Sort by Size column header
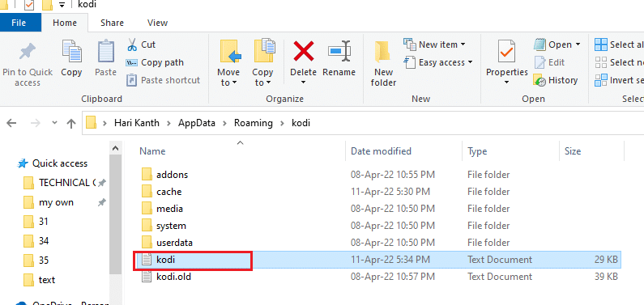Image resolution: width=644 pixels, height=305 pixels. [573, 151]
